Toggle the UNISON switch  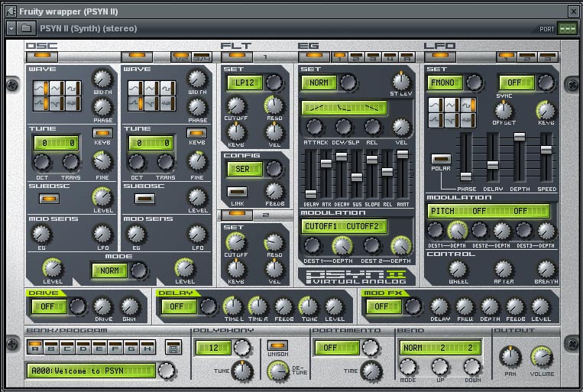coord(277,345)
